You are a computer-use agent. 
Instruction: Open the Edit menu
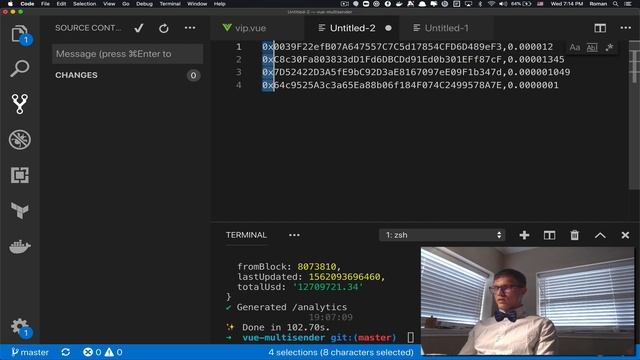pyautogui.click(x=61, y=4)
